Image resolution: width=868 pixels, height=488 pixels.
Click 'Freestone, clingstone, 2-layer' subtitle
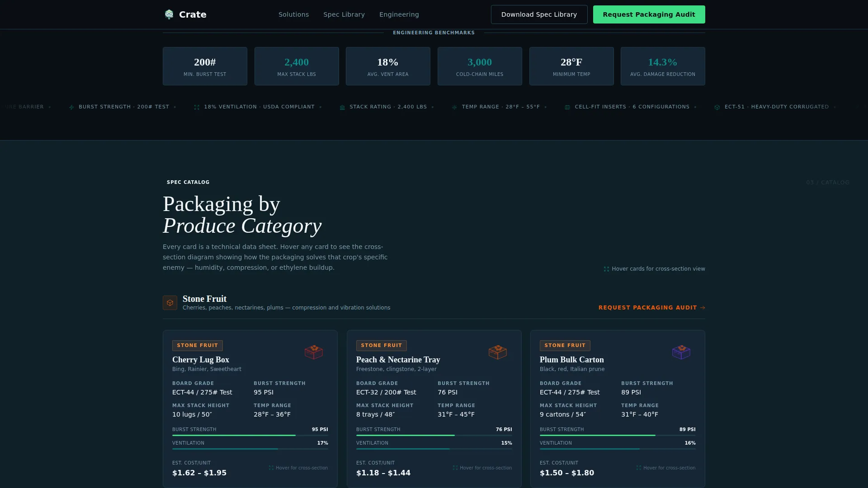pyautogui.click(x=396, y=370)
